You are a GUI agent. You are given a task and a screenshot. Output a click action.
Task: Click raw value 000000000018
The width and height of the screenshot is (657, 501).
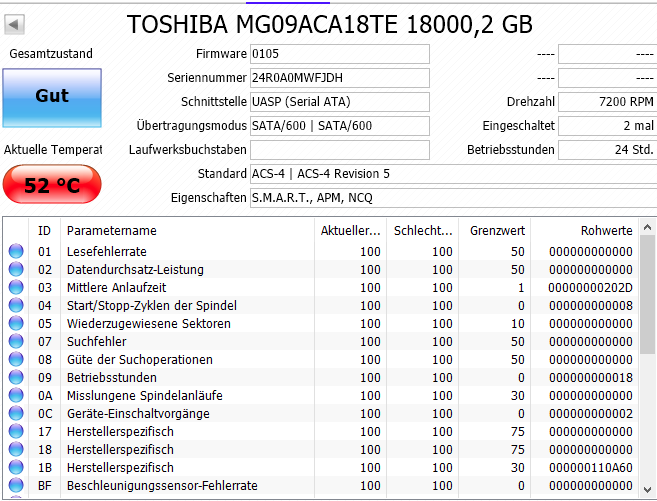tap(591, 377)
